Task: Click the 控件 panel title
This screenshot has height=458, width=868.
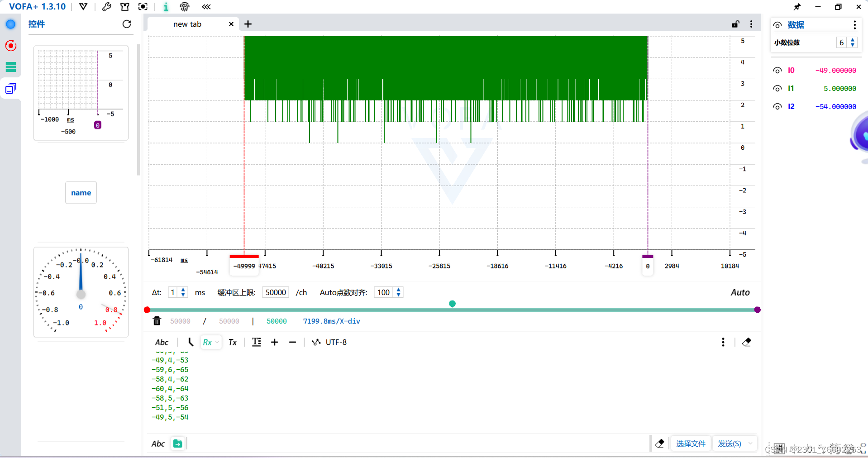Action: (x=37, y=24)
